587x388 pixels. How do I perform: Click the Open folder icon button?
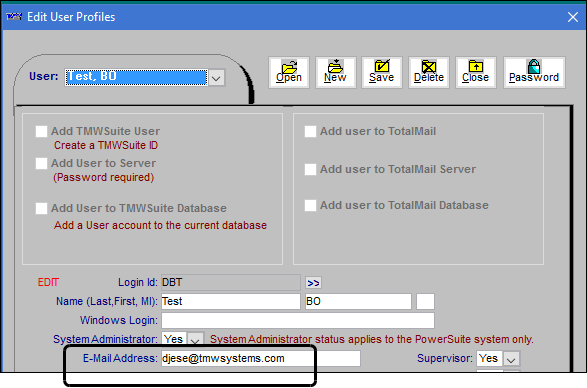coord(289,72)
